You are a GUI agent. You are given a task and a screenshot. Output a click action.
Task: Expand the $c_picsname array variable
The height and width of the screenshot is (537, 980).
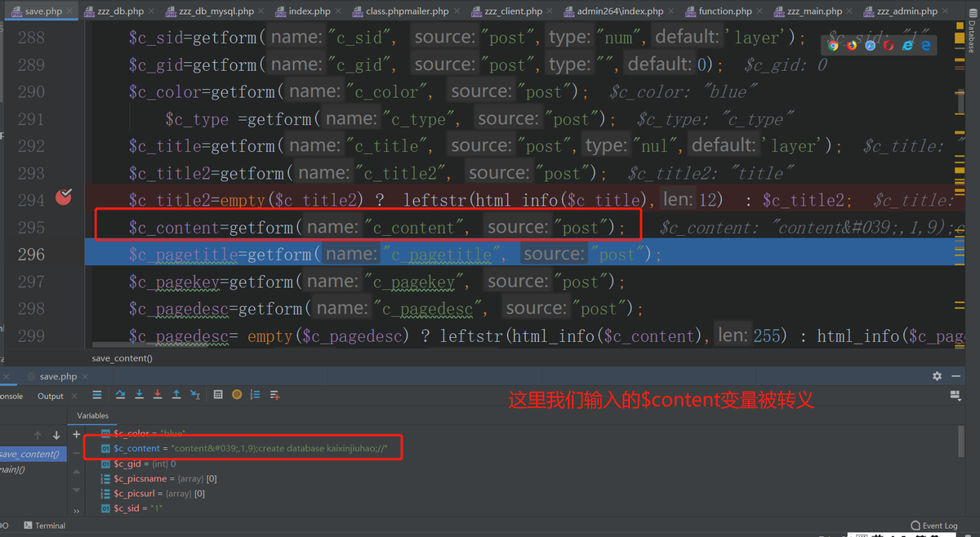(x=105, y=478)
